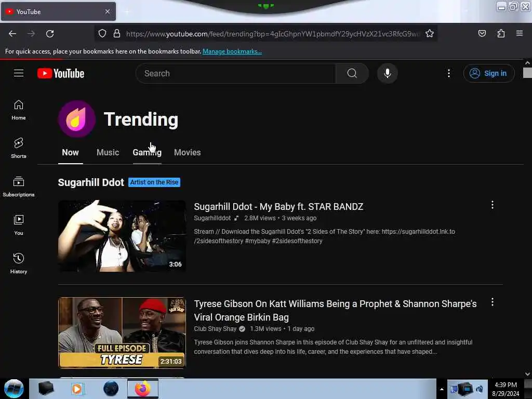Image resolution: width=532 pixels, height=399 pixels.
Task: Click into the YouTube Search field
Action: tap(236, 73)
